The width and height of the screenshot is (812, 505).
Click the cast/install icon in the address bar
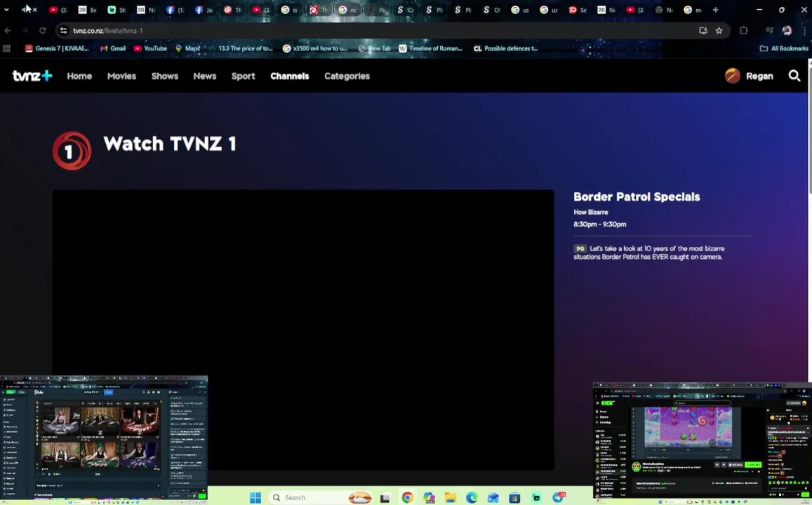click(703, 31)
